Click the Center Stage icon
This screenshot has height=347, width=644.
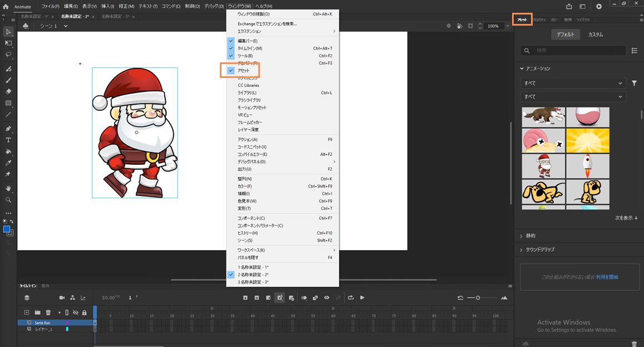[x=449, y=26]
